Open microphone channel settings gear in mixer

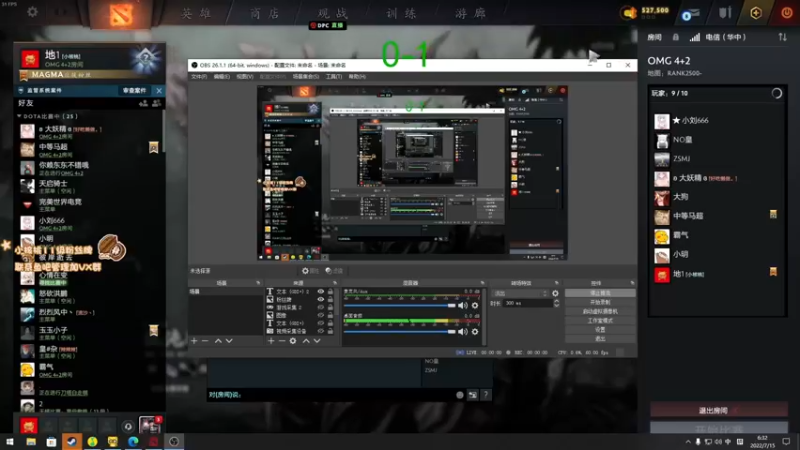pos(475,306)
